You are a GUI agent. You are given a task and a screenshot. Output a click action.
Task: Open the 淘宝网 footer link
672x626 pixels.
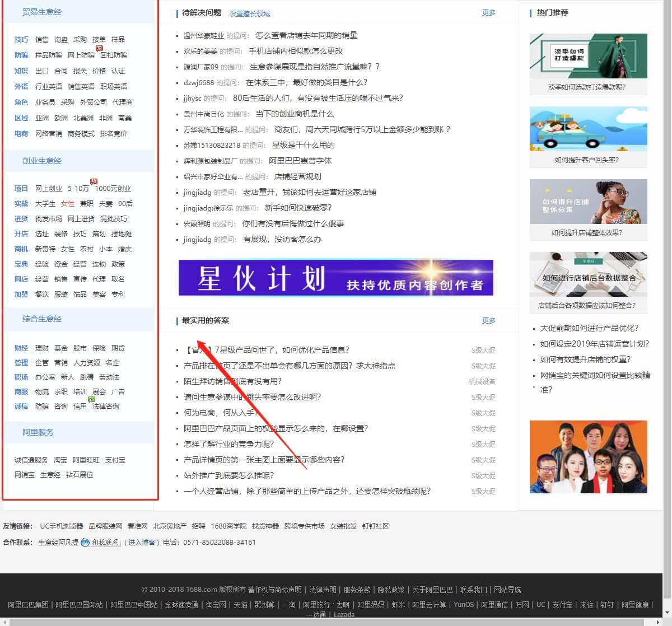click(x=216, y=605)
